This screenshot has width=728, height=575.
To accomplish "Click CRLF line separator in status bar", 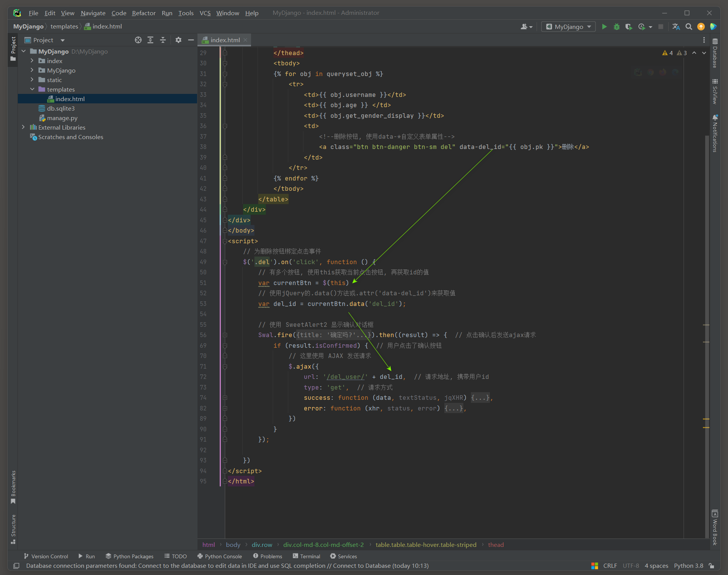I will (x=610, y=566).
